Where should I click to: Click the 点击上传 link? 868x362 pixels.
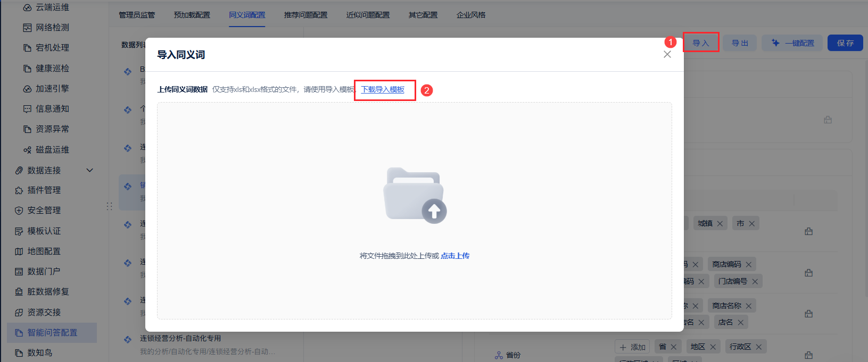click(x=455, y=256)
